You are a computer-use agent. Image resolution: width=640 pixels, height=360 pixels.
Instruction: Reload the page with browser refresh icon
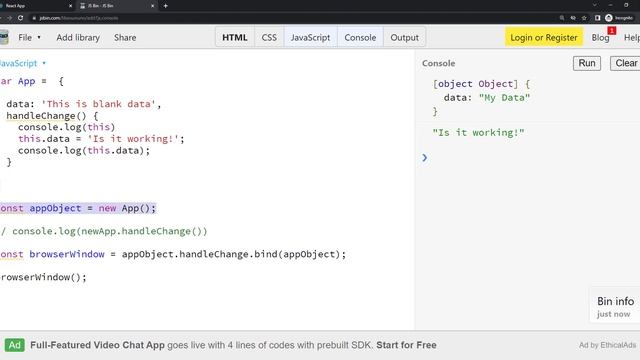coord(20,18)
